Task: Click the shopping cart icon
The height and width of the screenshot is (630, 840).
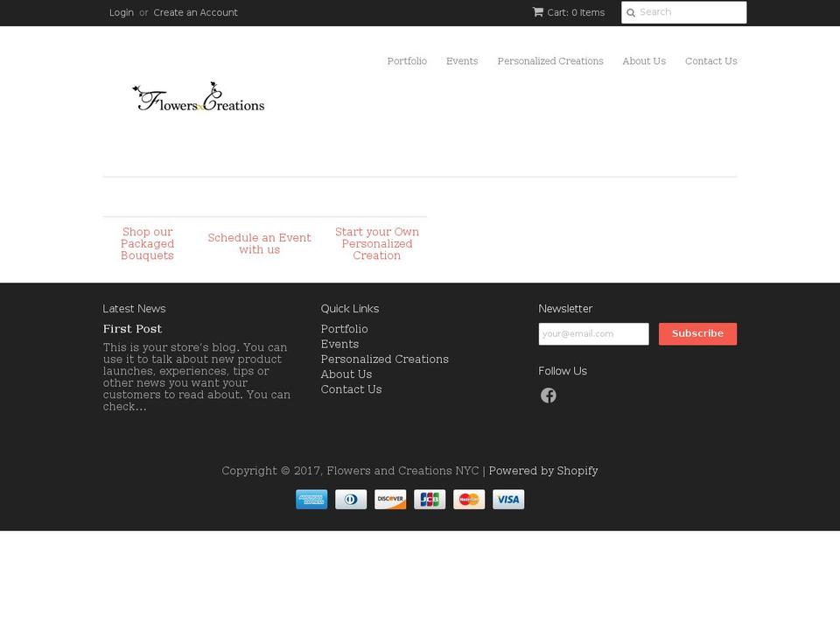Action: (x=538, y=11)
